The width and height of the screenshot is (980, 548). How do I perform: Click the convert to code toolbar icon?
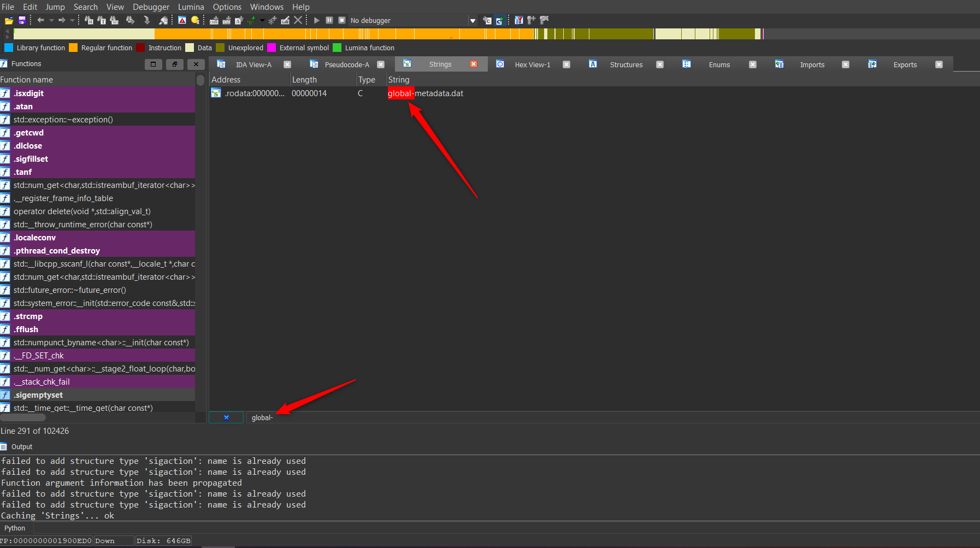coord(214,20)
